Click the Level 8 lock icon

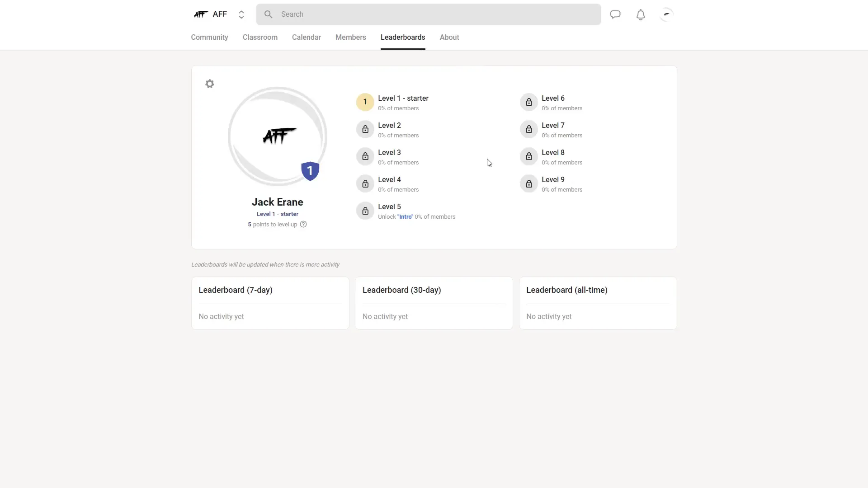tap(528, 156)
